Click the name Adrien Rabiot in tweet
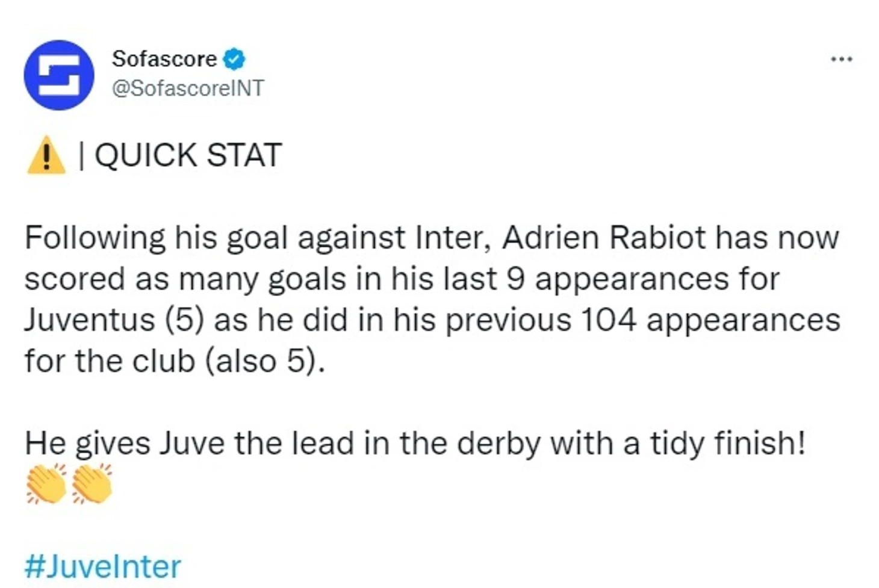 (603, 237)
